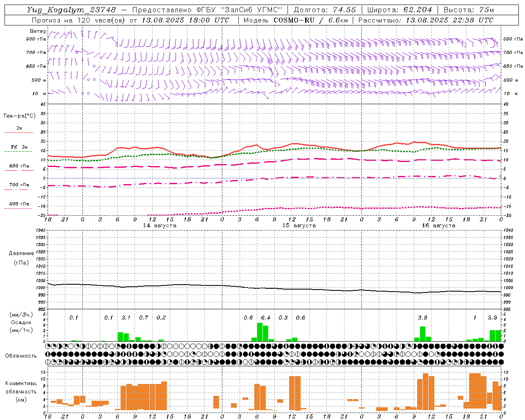
Task: Click the Широта: 62.204 value
Action: pos(399,10)
